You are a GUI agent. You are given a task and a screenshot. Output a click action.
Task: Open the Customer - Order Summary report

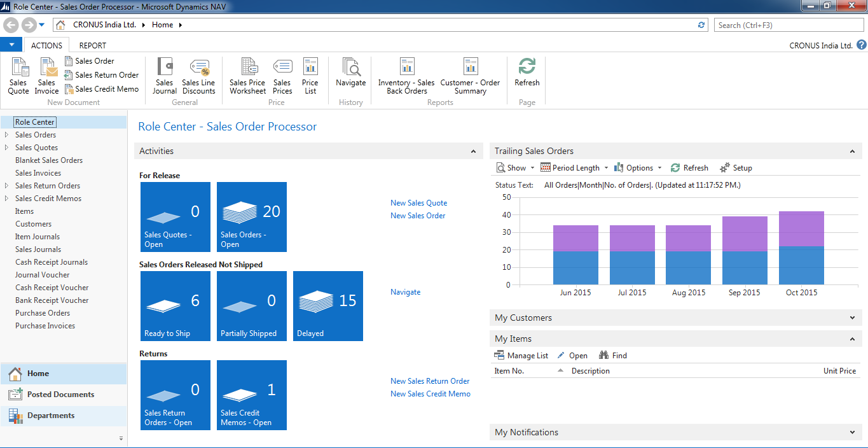click(x=470, y=75)
